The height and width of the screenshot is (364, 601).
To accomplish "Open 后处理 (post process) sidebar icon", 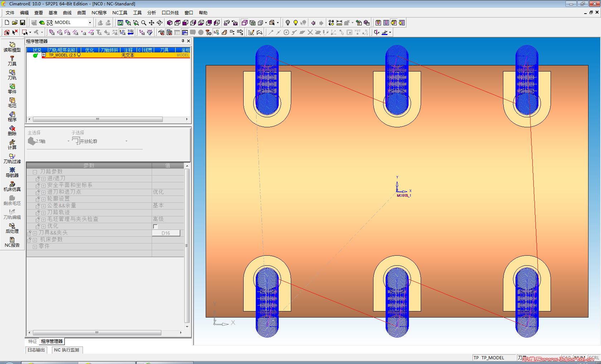I will coord(12,228).
